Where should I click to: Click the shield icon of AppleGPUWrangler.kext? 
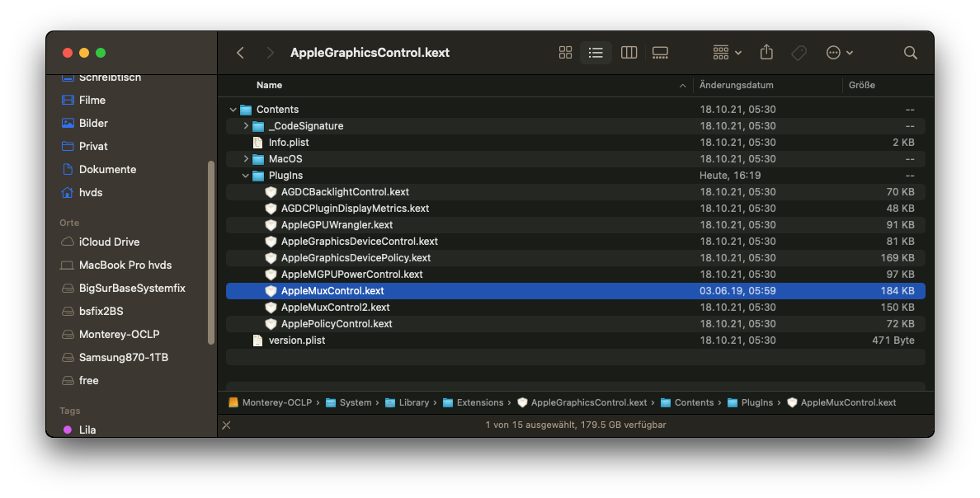(271, 225)
